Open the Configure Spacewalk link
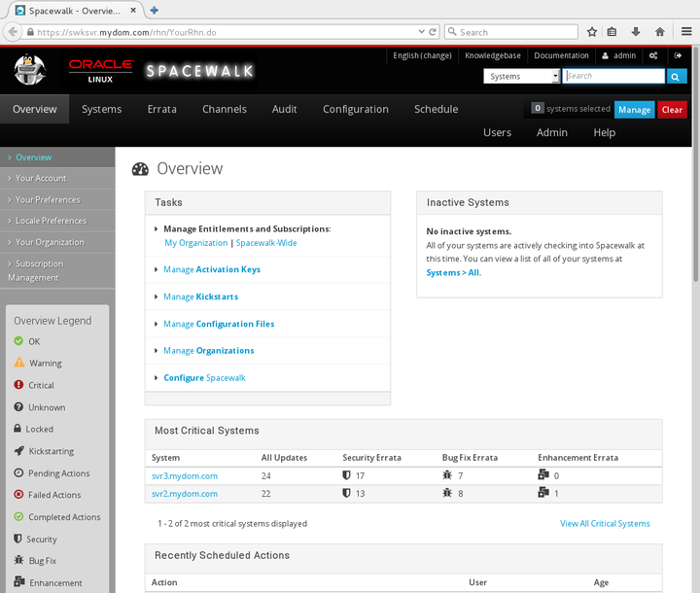Image resolution: width=700 pixels, height=593 pixels. click(x=204, y=378)
